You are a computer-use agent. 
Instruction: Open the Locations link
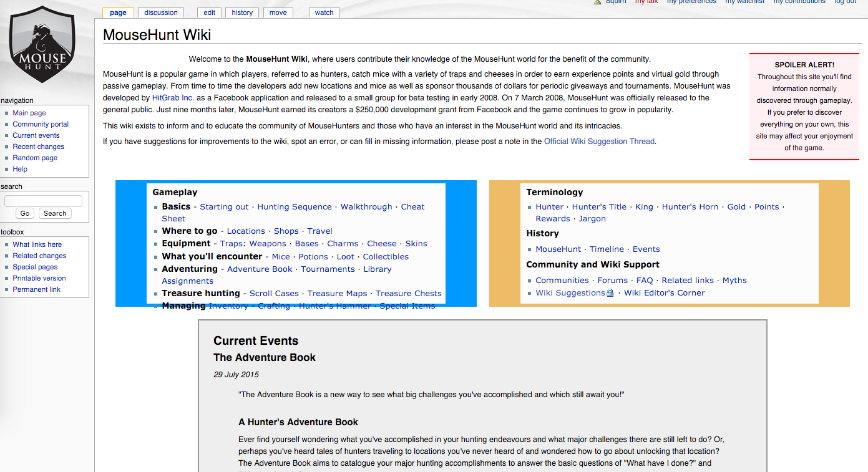tap(246, 231)
